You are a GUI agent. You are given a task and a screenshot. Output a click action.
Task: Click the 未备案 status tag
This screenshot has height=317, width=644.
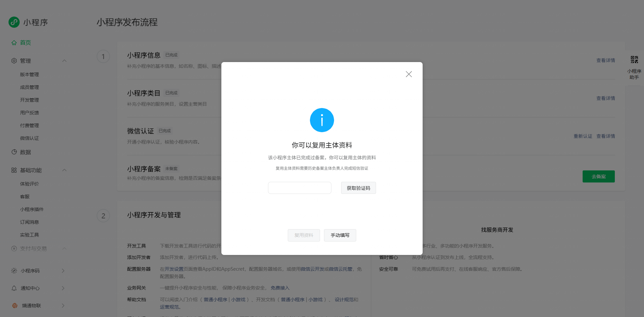[x=171, y=169]
